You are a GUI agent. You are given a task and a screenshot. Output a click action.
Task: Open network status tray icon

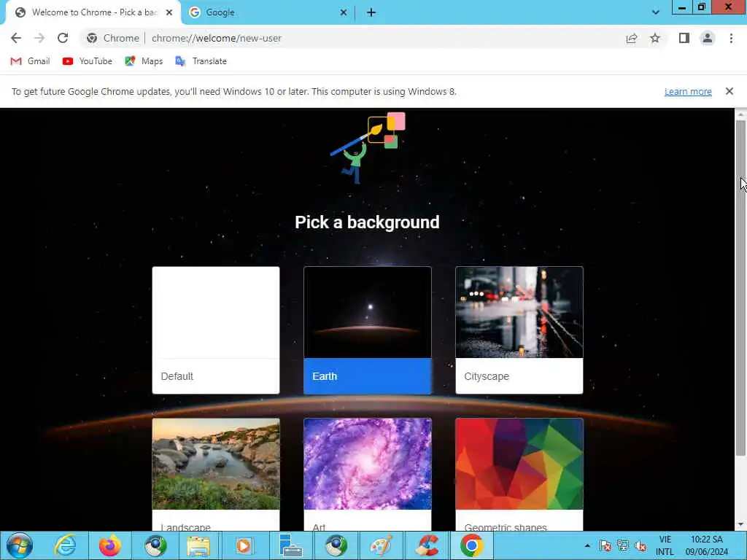coord(623,545)
